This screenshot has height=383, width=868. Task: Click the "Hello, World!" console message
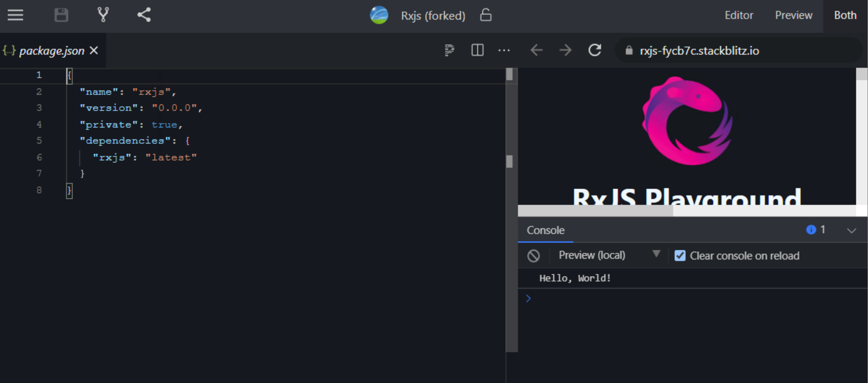click(x=575, y=278)
